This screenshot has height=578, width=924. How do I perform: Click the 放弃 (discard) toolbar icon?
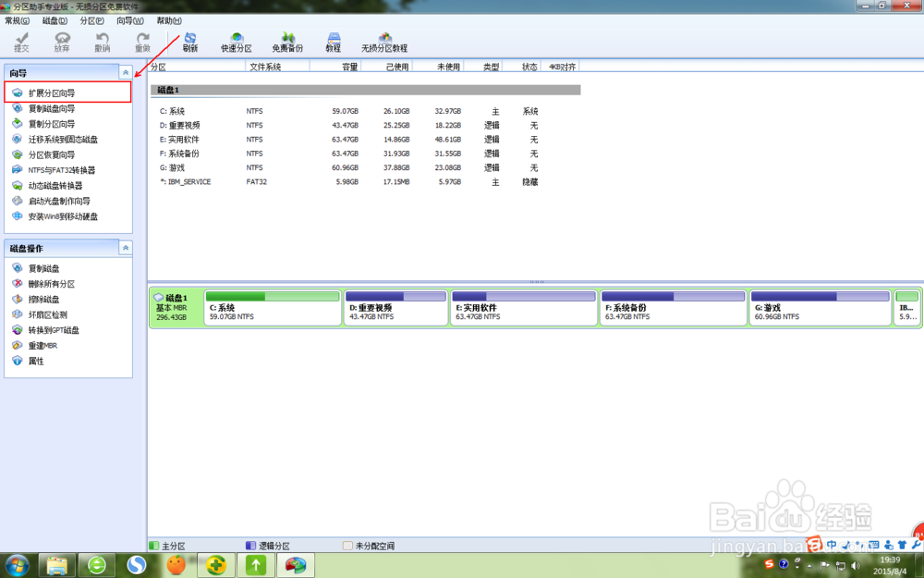(x=62, y=43)
